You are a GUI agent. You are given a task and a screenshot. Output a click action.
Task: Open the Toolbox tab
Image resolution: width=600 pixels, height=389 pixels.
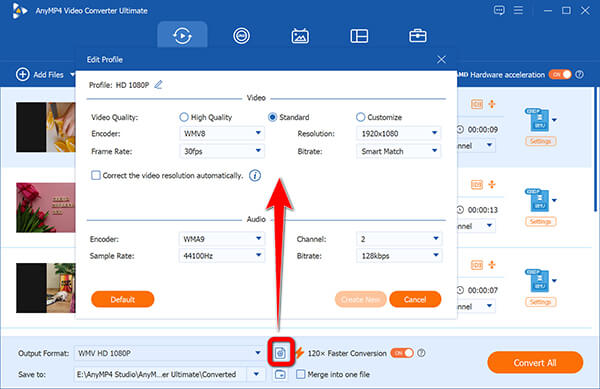click(417, 36)
